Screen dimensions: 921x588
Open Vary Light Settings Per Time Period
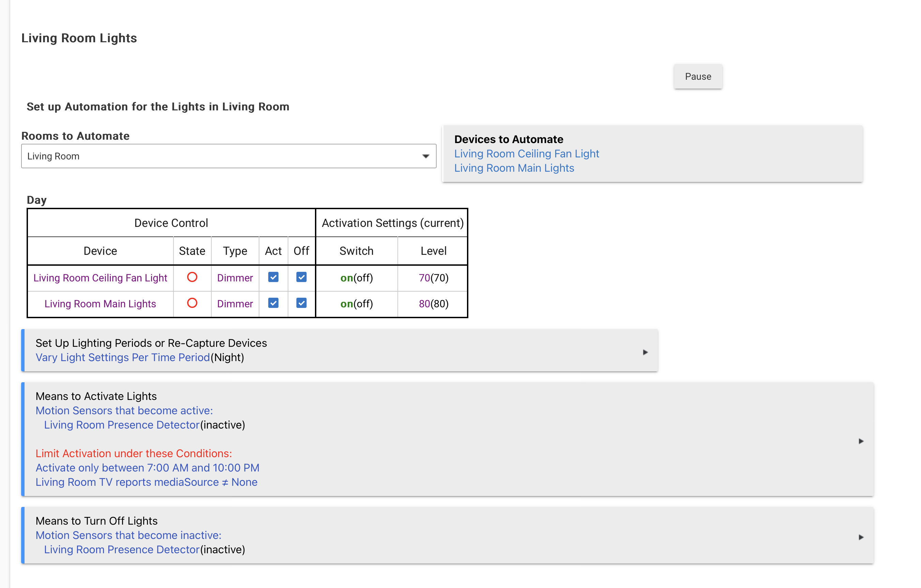click(122, 357)
